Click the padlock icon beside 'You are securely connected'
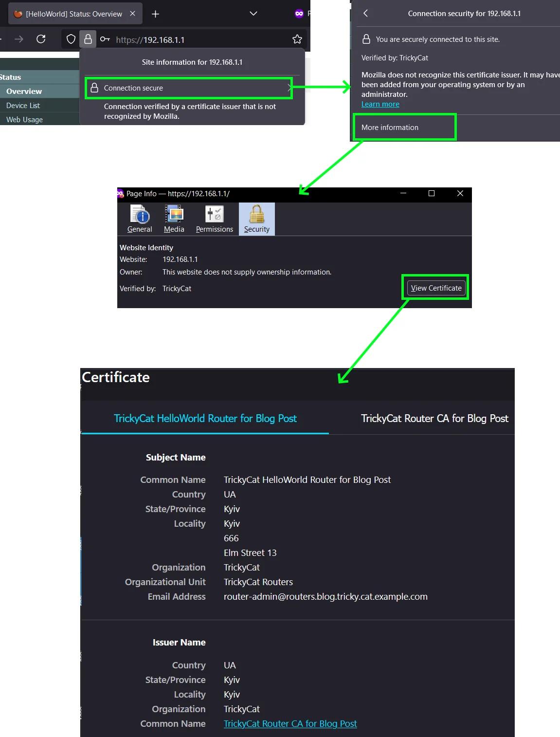This screenshot has width=560, height=737. point(366,39)
